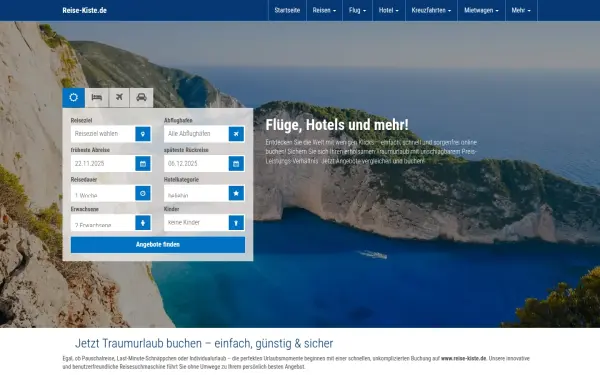Click the www.reise-kiste.de bold link text

(463, 359)
